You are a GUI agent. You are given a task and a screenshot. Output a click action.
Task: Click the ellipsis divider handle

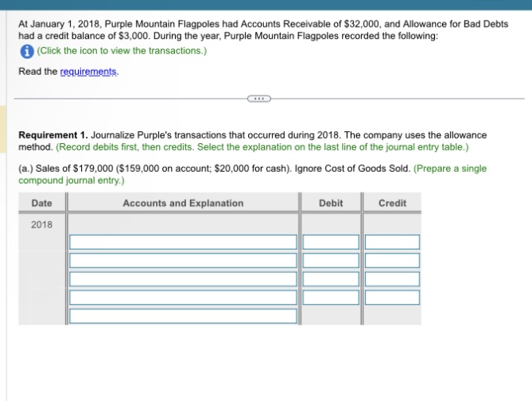coord(259,99)
